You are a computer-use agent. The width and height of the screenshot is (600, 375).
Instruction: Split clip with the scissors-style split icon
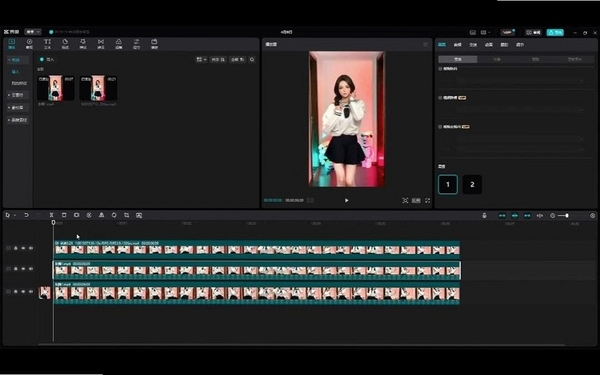point(51,215)
